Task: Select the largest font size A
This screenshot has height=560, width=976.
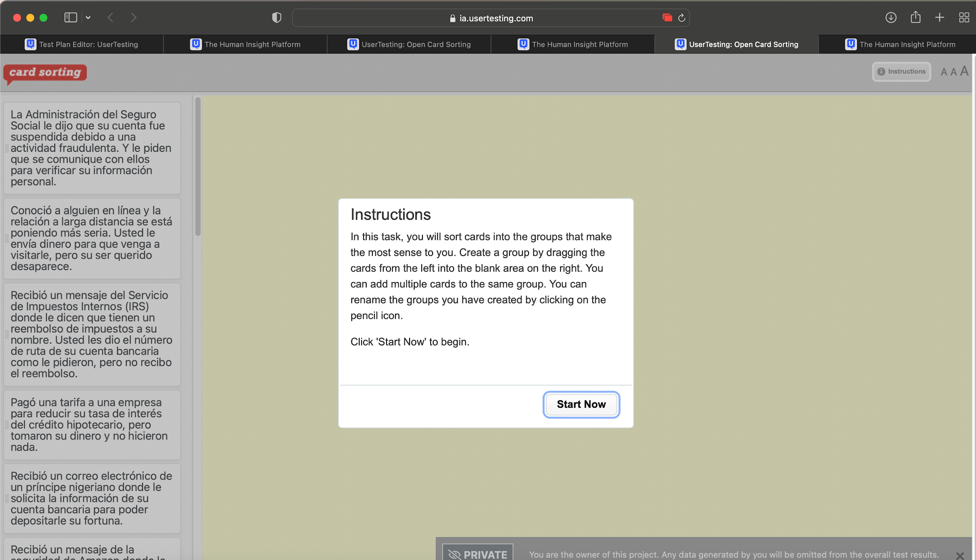Action: click(x=964, y=71)
